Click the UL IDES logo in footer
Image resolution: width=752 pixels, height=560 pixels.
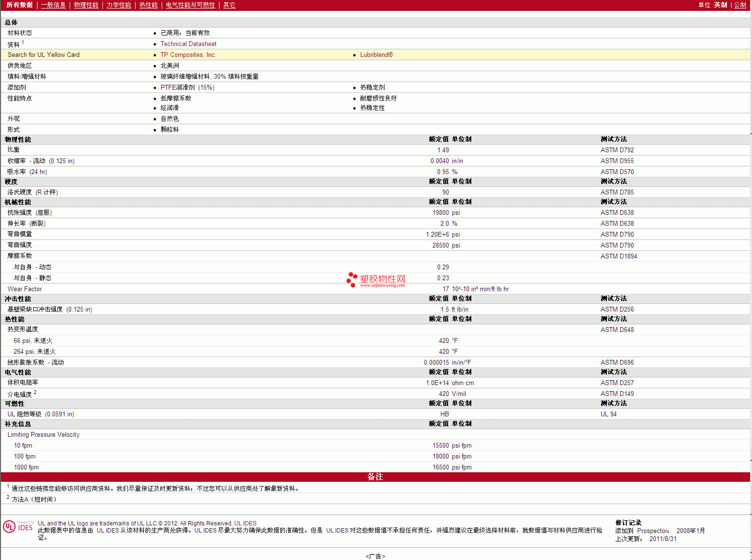click(x=18, y=527)
